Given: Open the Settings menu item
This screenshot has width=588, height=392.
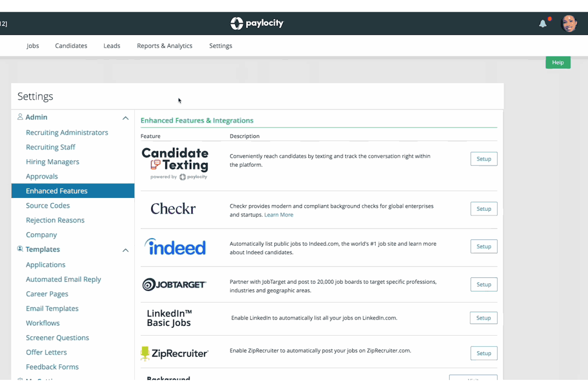Looking at the screenshot, I should (220, 46).
